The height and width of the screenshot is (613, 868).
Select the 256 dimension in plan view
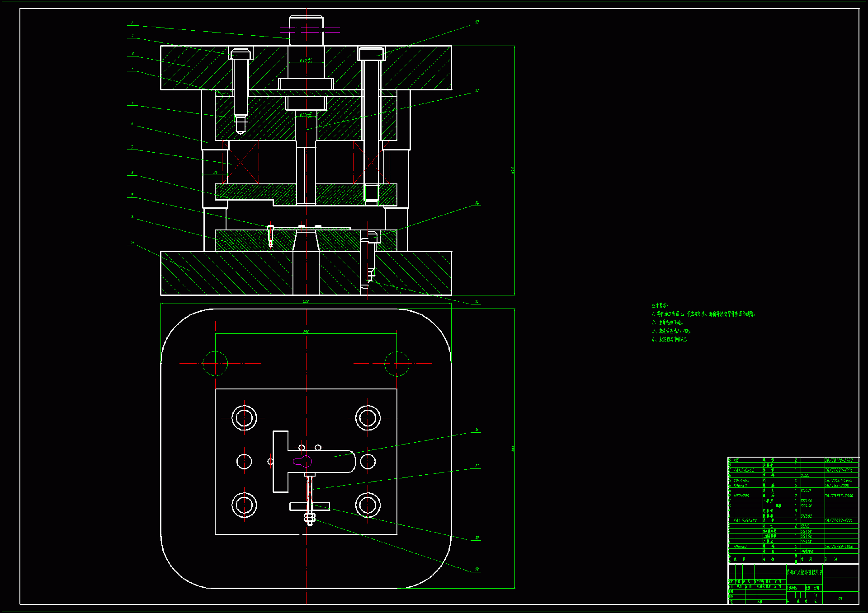tap(306, 332)
